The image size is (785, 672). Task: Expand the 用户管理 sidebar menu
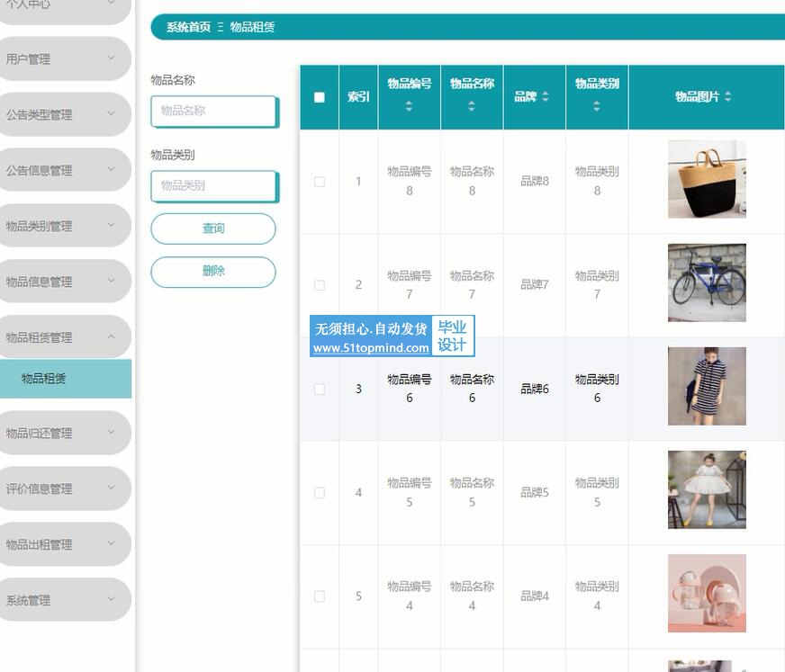coord(64,59)
